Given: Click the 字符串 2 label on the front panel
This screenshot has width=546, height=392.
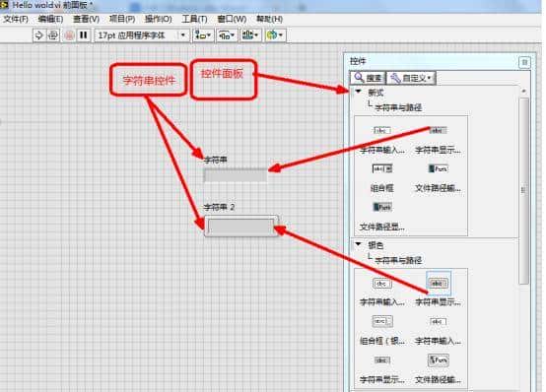Looking at the screenshot, I should tap(220, 207).
